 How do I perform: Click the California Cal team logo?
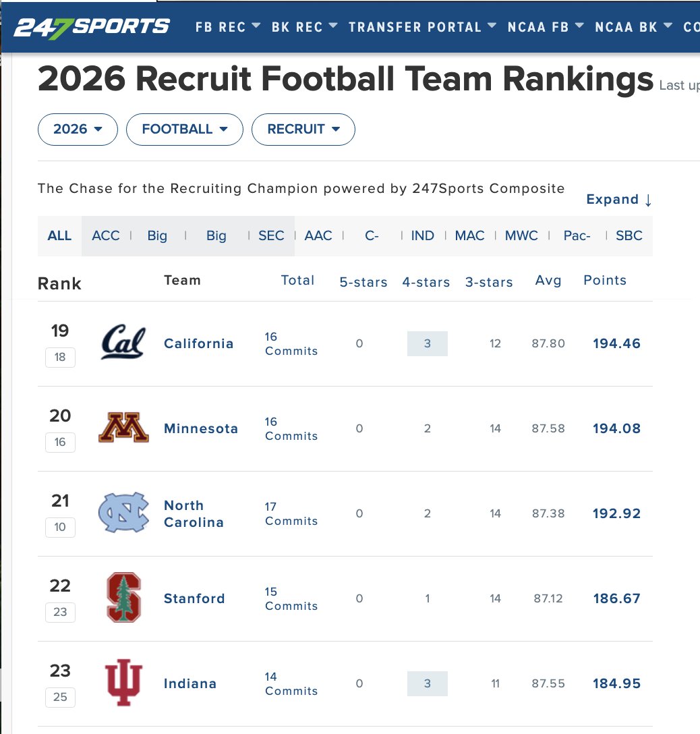(x=123, y=342)
